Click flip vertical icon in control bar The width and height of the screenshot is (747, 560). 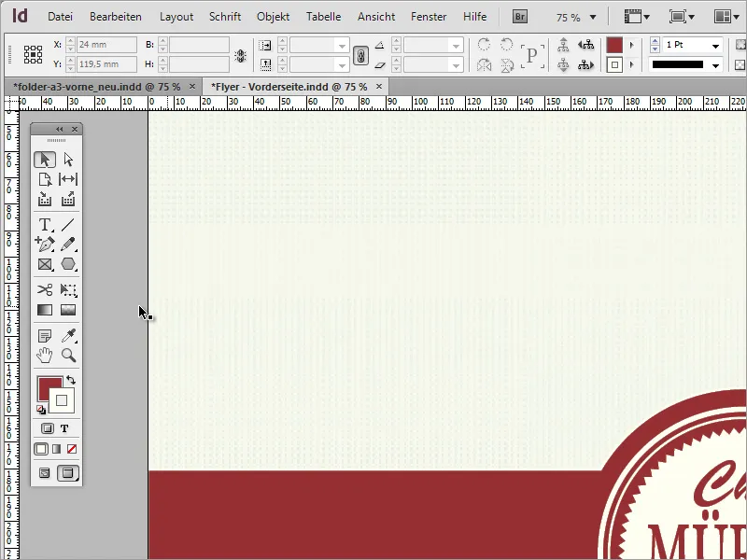pos(507,65)
